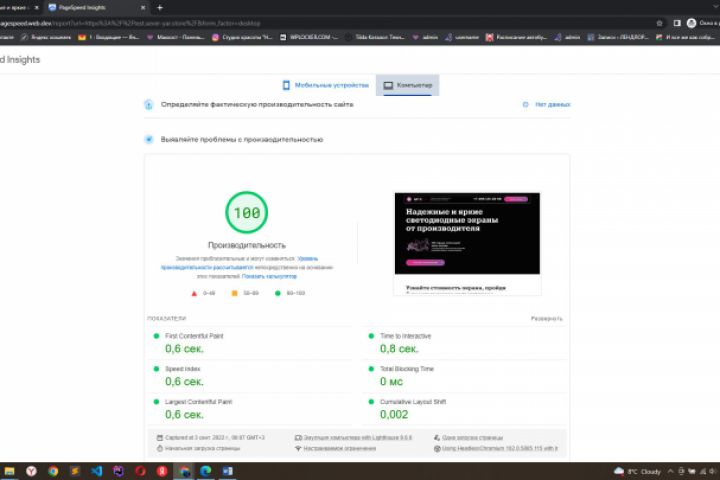Close the PageSpeed Insights browser tab
Image resolution: width=720 pixels, height=480 pixels.
pyautogui.click(x=143, y=8)
